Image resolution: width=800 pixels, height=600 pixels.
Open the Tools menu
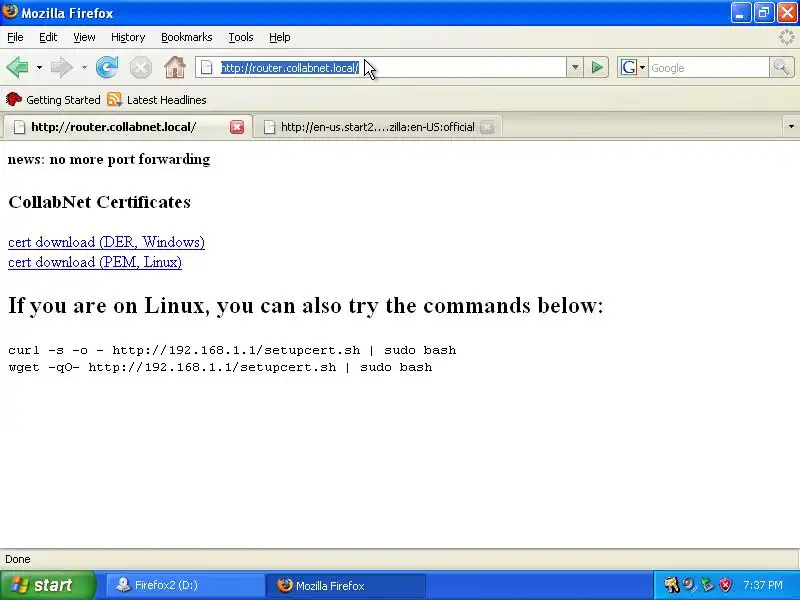[x=241, y=37]
